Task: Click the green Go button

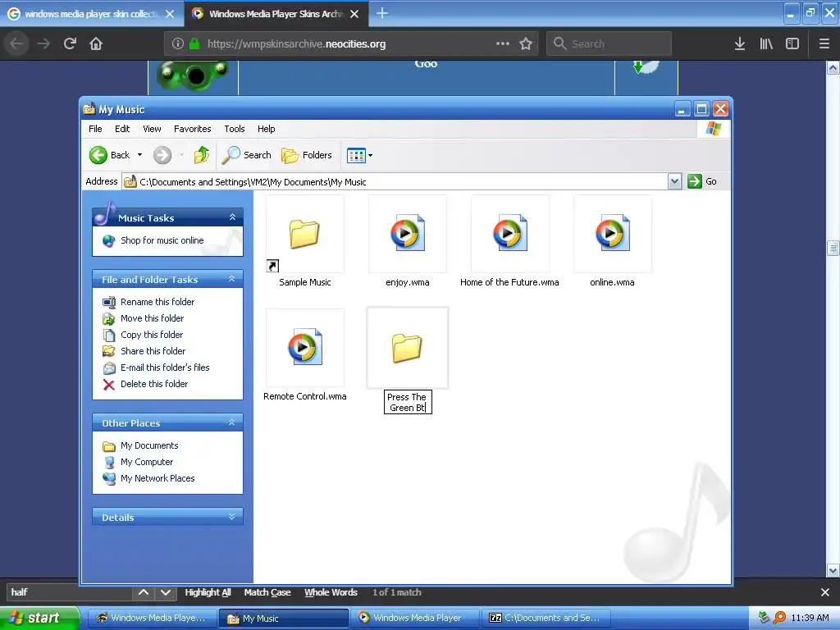Action: click(x=702, y=181)
